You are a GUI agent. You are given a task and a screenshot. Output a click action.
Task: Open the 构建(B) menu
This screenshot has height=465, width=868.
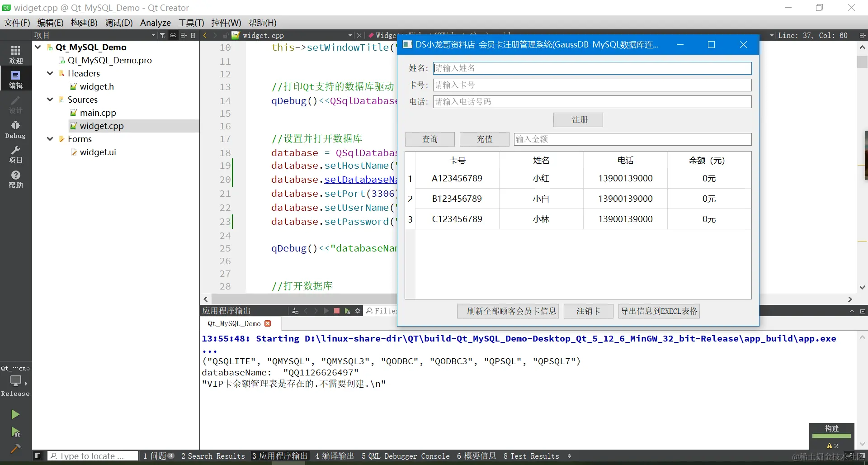(x=84, y=23)
